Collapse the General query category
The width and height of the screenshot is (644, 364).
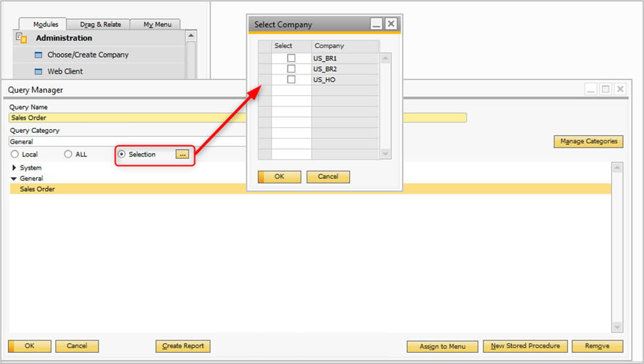coord(14,179)
